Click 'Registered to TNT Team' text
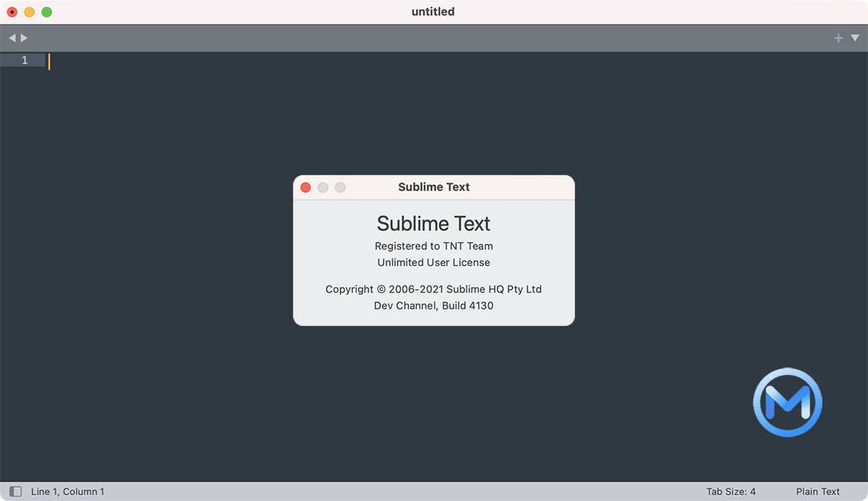868x501 pixels. [x=434, y=246]
